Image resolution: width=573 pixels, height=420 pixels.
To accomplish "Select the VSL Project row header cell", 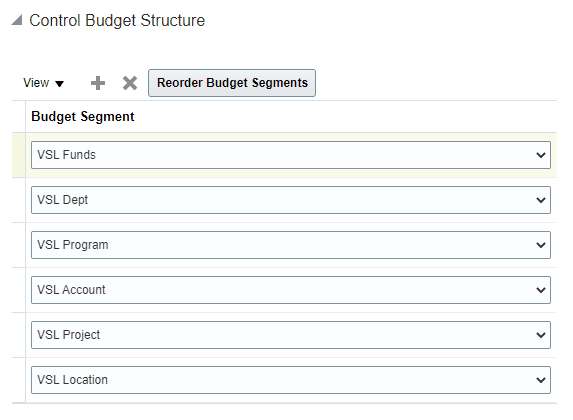I will click(19, 335).
